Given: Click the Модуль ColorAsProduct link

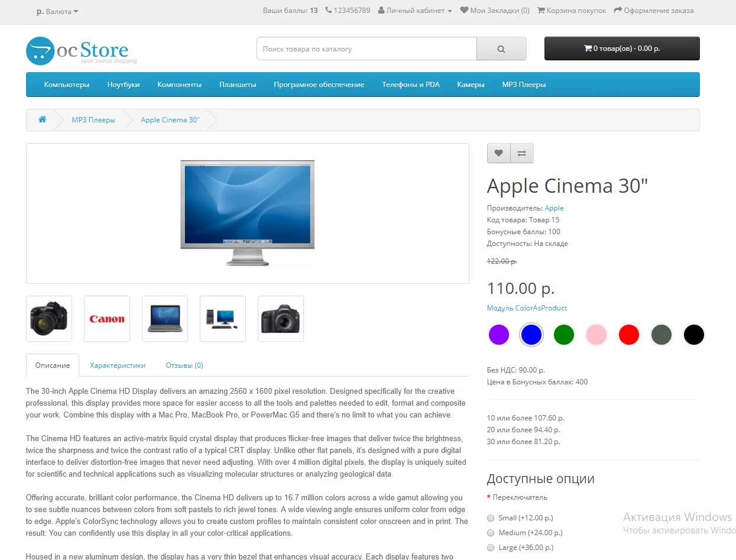Looking at the screenshot, I should 527,308.
